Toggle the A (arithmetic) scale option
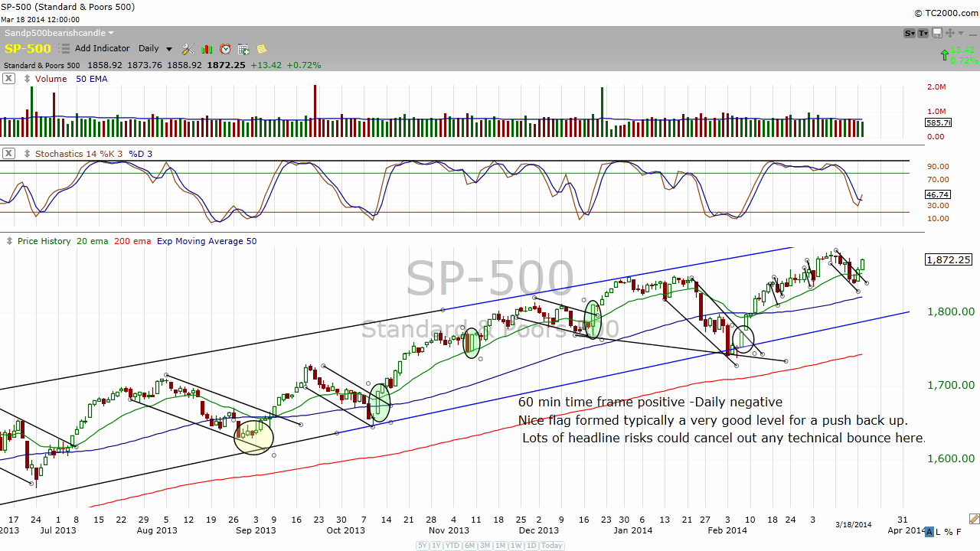Viewport: 980px width, 551px height. [x=929, y=532]
